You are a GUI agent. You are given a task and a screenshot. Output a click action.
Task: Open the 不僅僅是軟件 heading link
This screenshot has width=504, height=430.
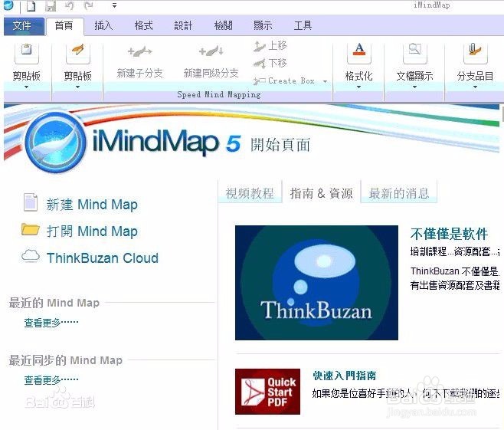pyautogui.click(x=449, y=234)
